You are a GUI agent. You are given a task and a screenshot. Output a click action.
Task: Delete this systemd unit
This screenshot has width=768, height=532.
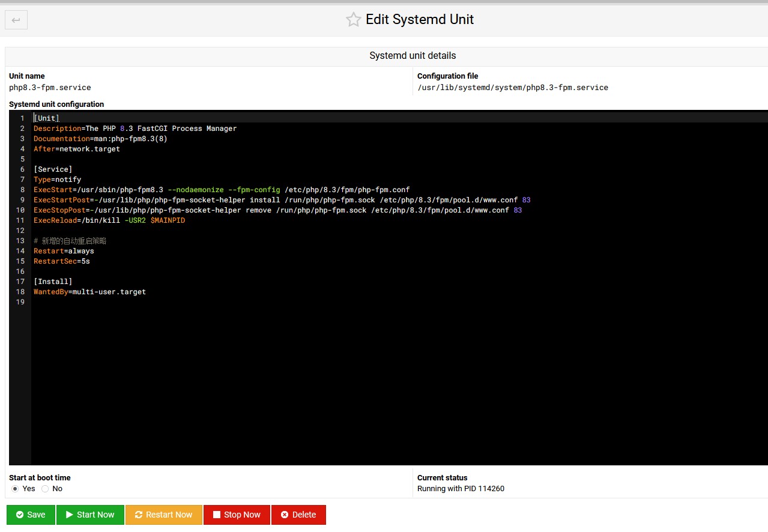click(x=298, y=515)
